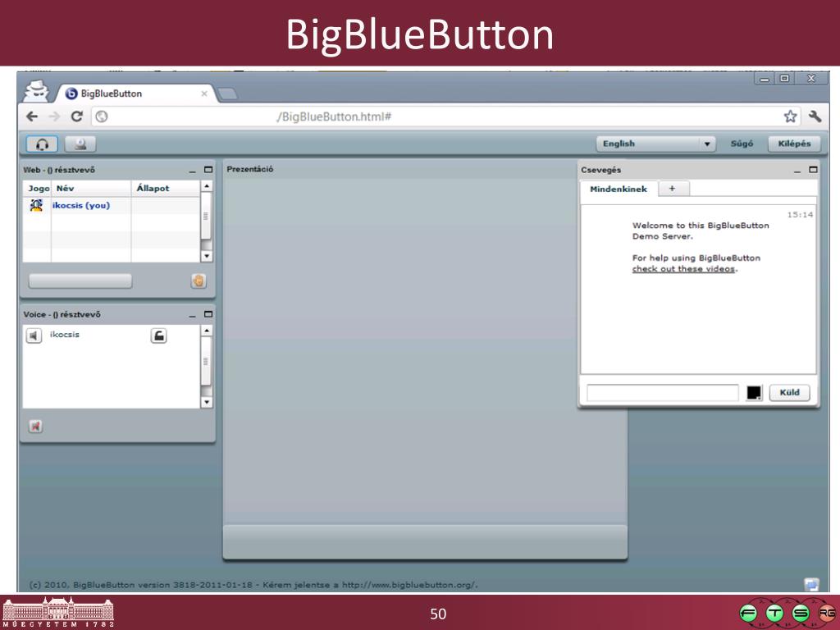Click the Kilépés logout button
The image size is (840, 630).
point(794,144)
